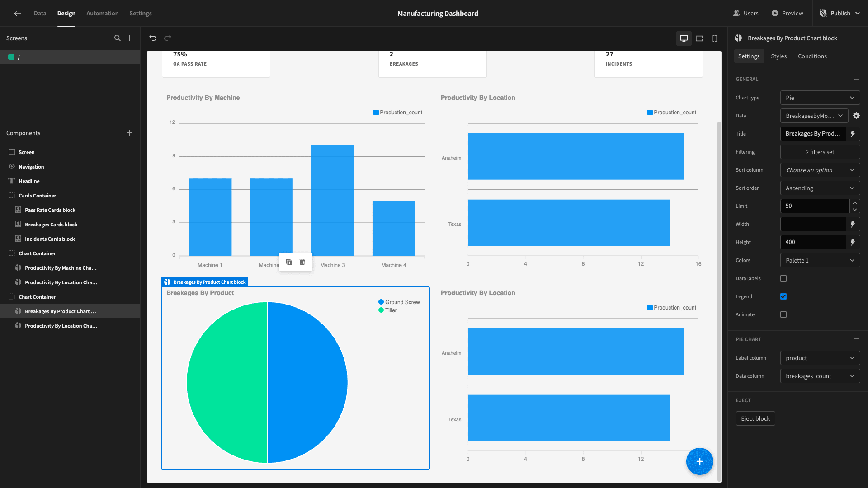Open the Chart type dropdown
Viewport: 868px width, 488px height.
(x=820, y=98)
